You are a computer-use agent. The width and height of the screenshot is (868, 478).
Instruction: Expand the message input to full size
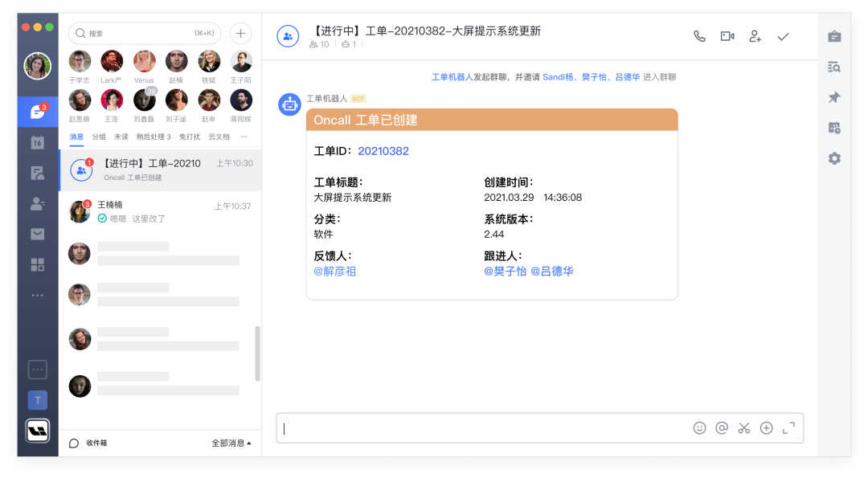[788, 428]
